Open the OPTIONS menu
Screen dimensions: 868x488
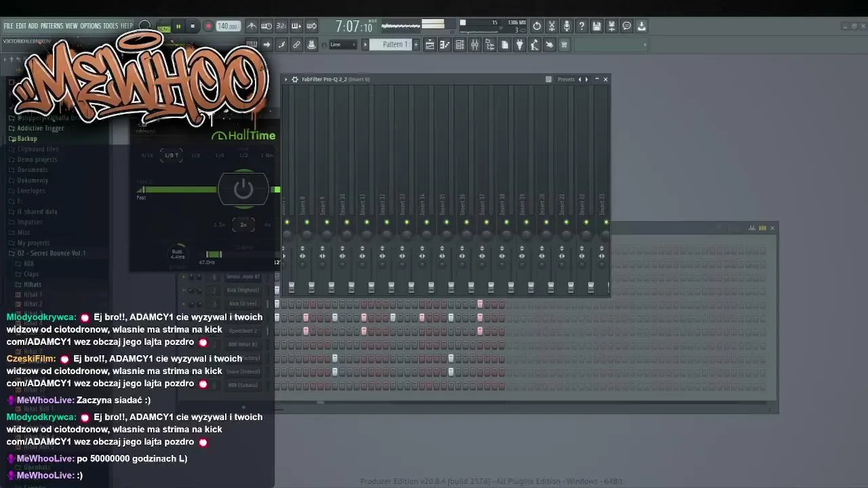[90, 26]
